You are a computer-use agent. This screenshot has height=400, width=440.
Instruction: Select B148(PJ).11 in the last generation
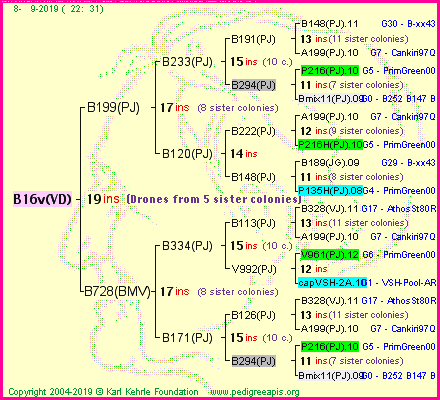click(x=329, y=24)
